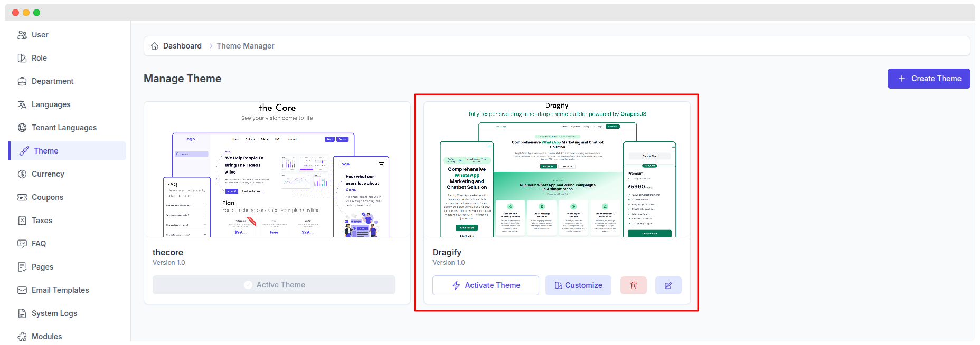
Task: Activate the Dragify theme
Action: [485, 285]
